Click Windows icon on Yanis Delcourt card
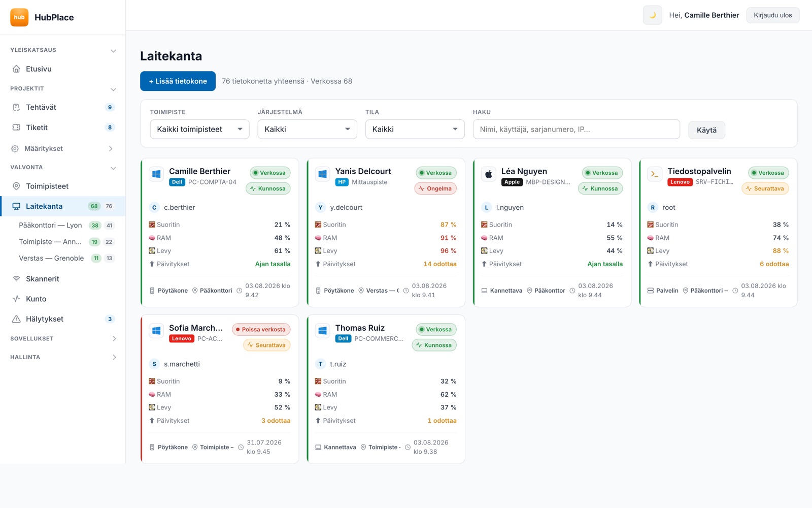Viewport: 812px width, 508px height. coord(322,174)
